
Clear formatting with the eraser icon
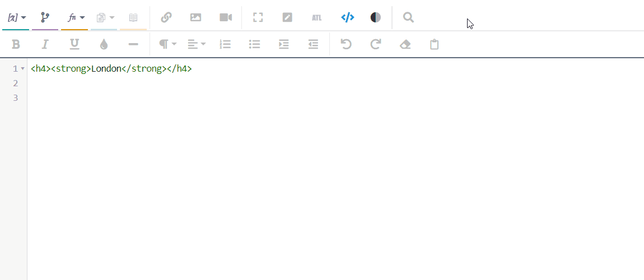point(405,44)
